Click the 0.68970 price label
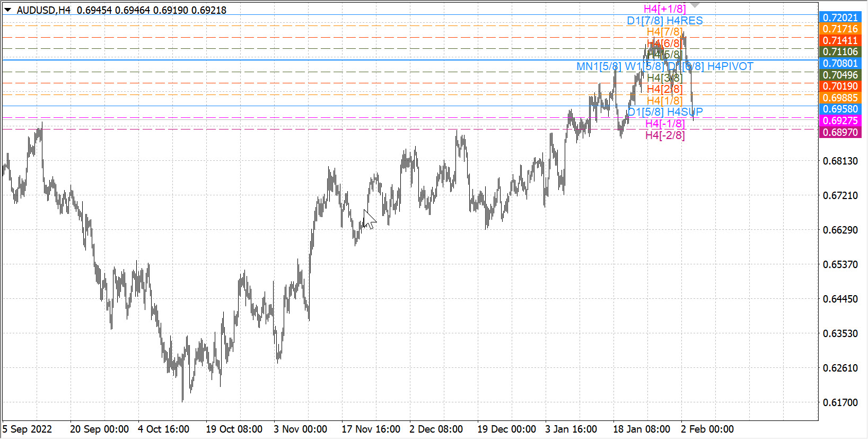The image size is (868, 439). click(x=840, y=133)
